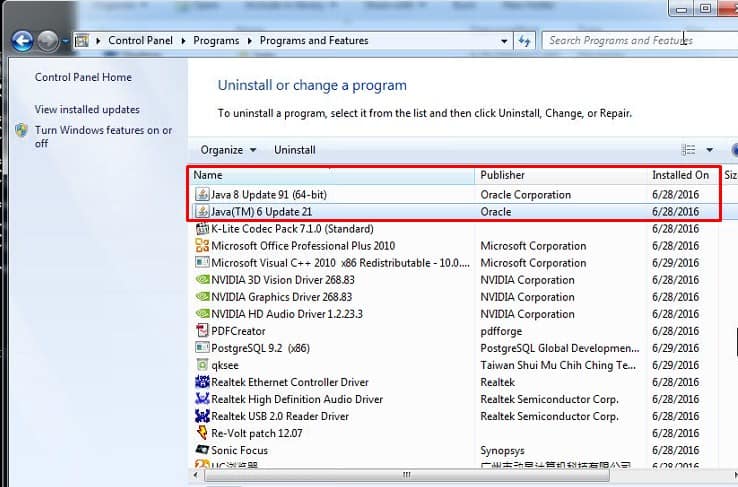738x487 pixels.
Task: Click the Synopsys publisher cell
Action: [502, 451]
